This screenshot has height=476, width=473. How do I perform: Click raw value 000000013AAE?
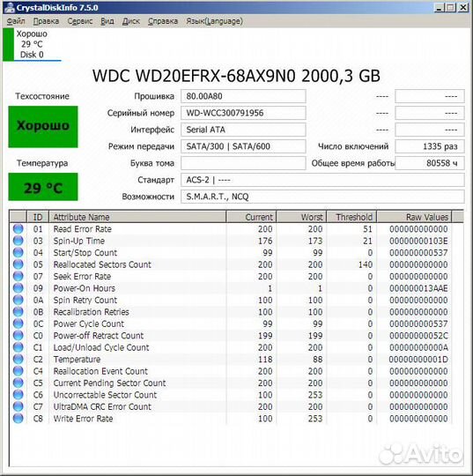coord(418,288)
